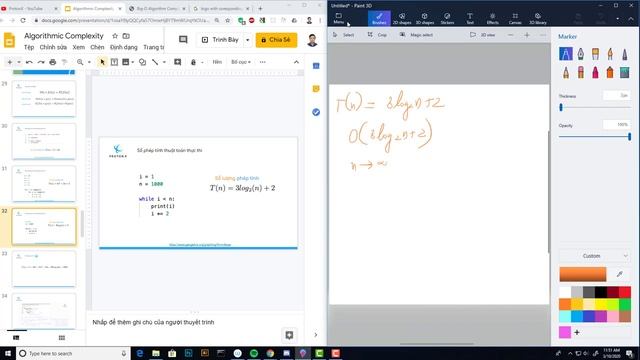Screen dimensions: 640x360
Task: Open the Trình Bày dropdown arrow
Action: 247,40
